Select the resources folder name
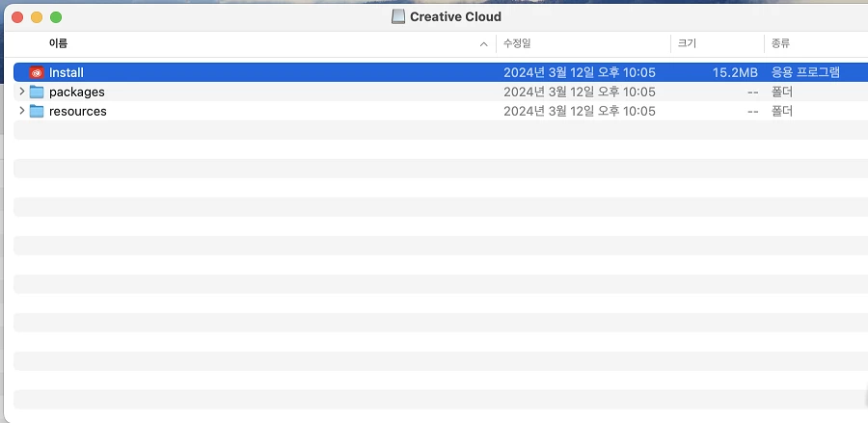Screen dimensions: 868x423 point(78,111)
